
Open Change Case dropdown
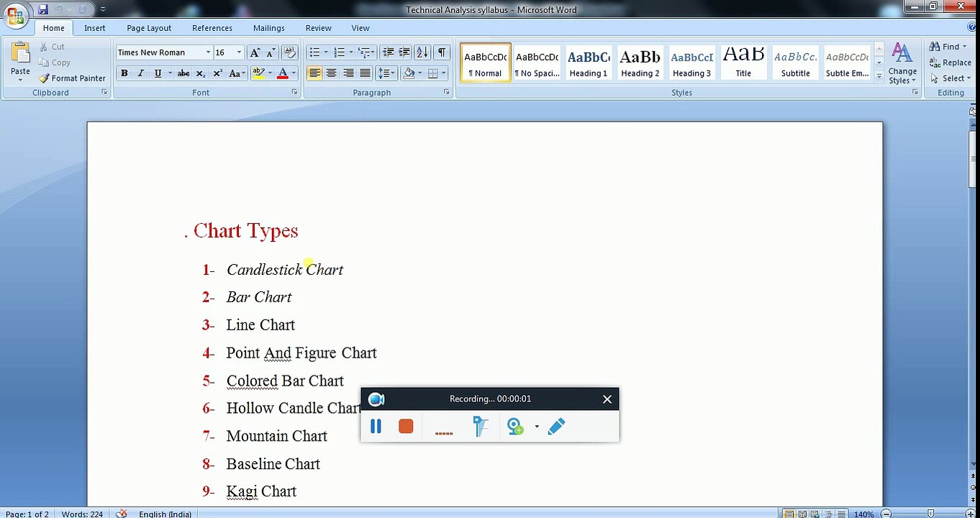(235, 73)
